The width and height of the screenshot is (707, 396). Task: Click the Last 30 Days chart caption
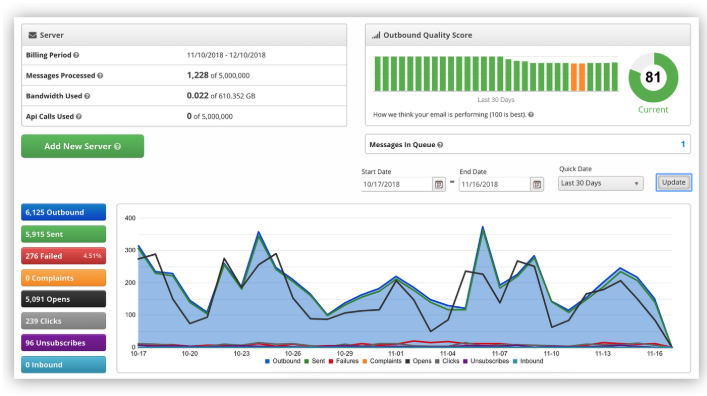pyautogui.click(x=496, y=100)
